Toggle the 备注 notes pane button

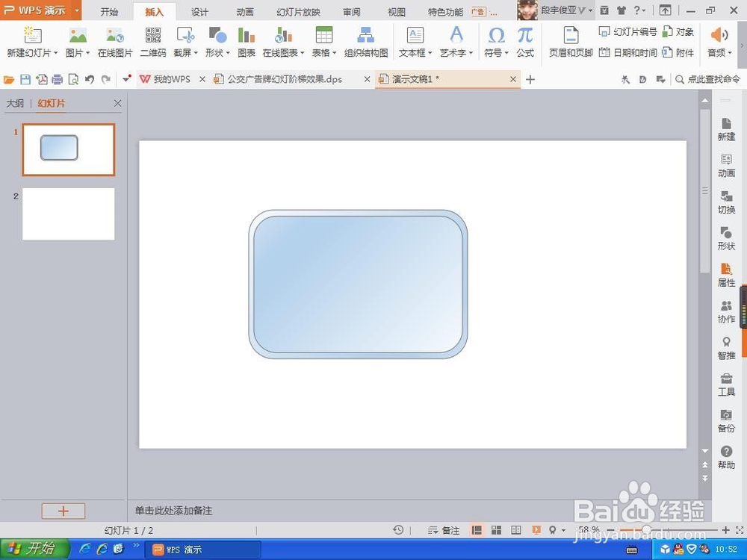tap(444, 530)
